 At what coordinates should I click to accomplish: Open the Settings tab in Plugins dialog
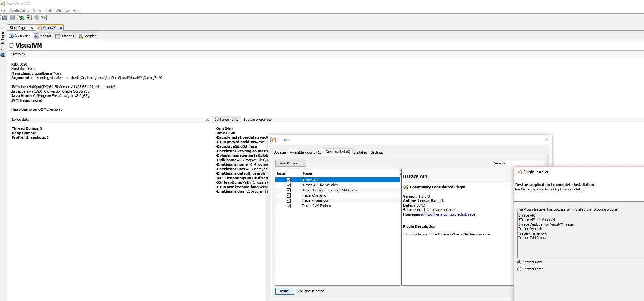tap(377, 152)
